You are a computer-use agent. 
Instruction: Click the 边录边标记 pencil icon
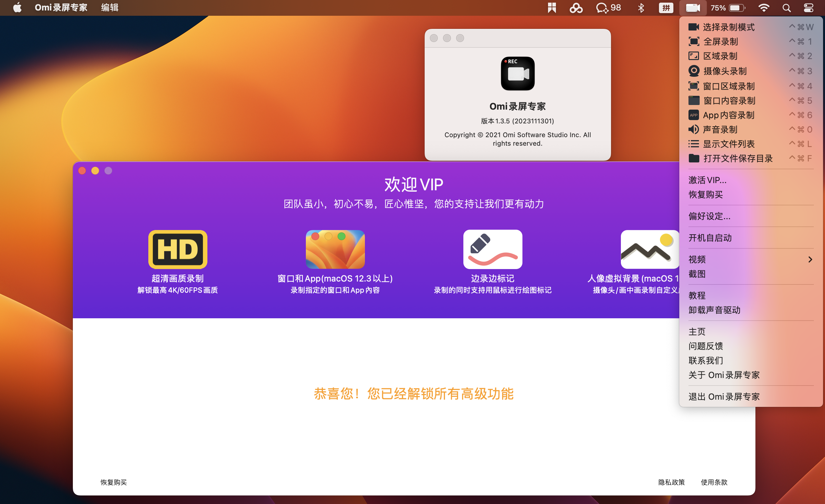pos(493,249)
